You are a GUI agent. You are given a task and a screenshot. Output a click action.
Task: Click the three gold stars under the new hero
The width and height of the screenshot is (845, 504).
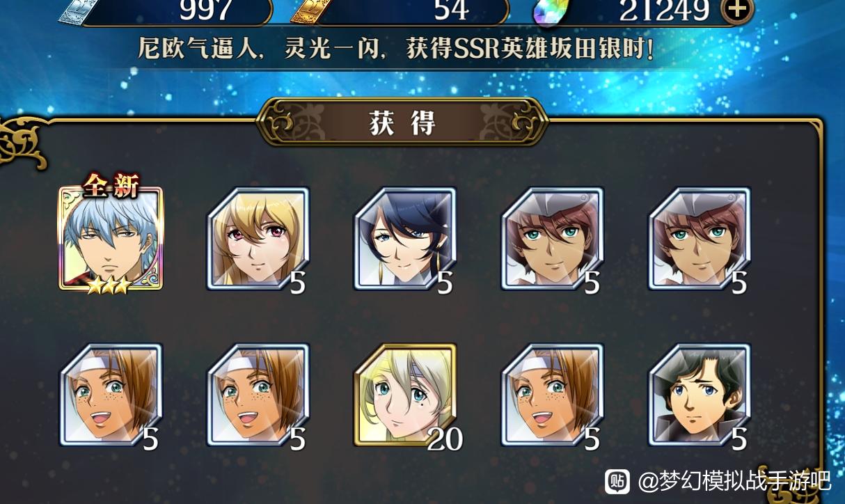pyautogui.click(x=109, y=284)
